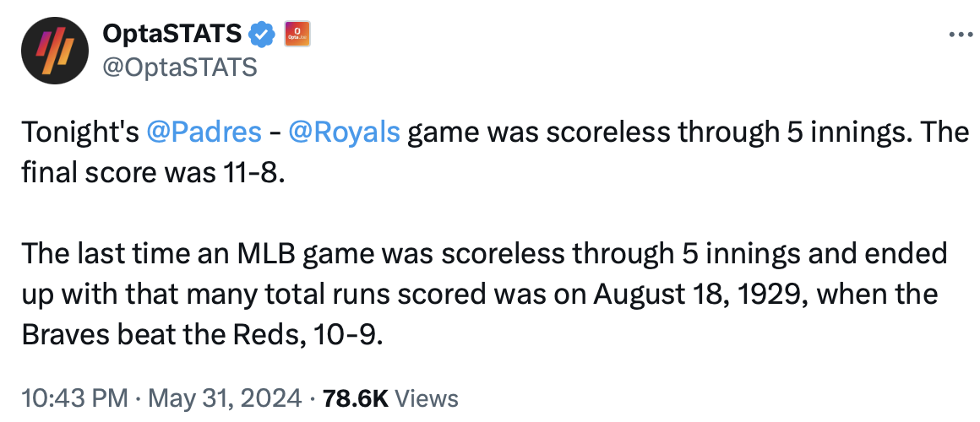Click the "final score was 11-8" text
Viewport: 980px width, 422px height.
pyautogui.click(x=149, y=173)
